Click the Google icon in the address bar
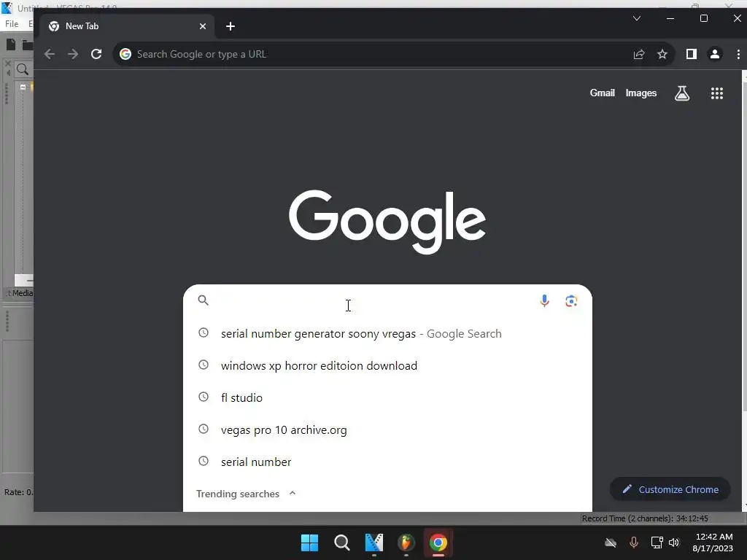This screenshot has width=747, height=560. click(x=125, y=54)
